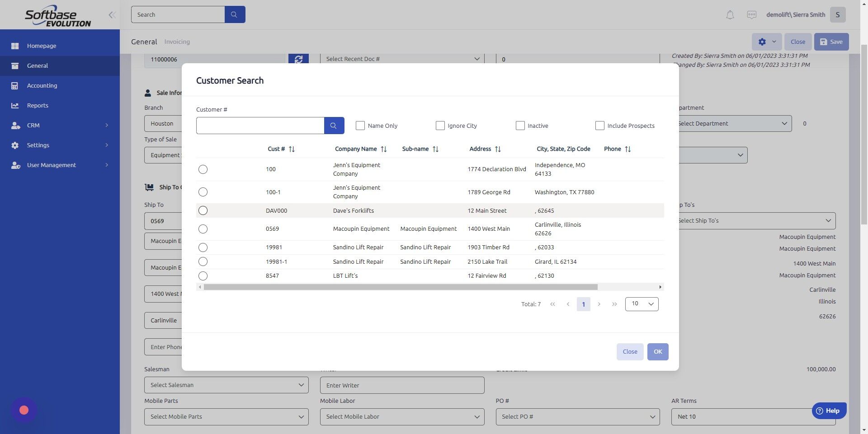868x434 pixels.
Task: Open Select Mobile Labor dropdown
Action: pyautogui.click(x=402, y=416)
